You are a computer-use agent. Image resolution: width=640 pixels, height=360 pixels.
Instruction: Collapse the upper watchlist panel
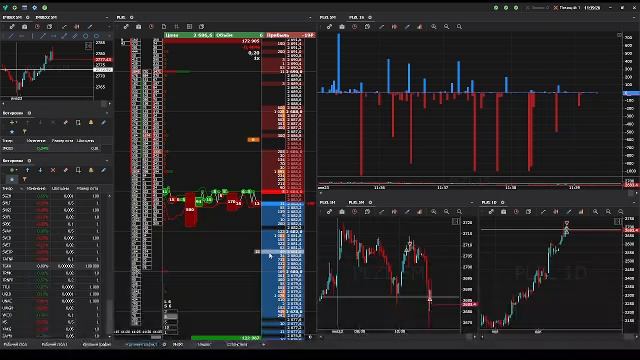click(x=107, y=113)
